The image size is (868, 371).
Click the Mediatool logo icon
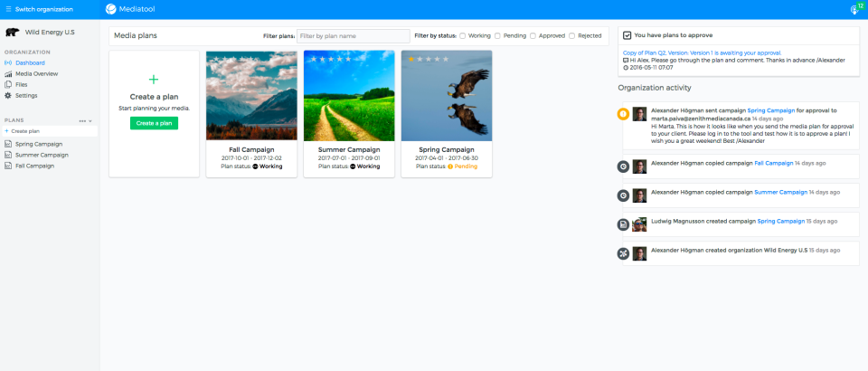(111, 9)
